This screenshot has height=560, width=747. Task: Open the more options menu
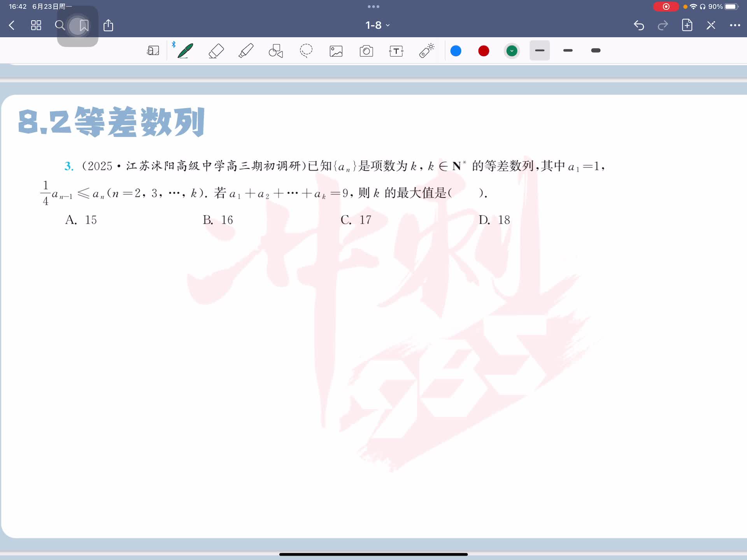tap(735, 25)
